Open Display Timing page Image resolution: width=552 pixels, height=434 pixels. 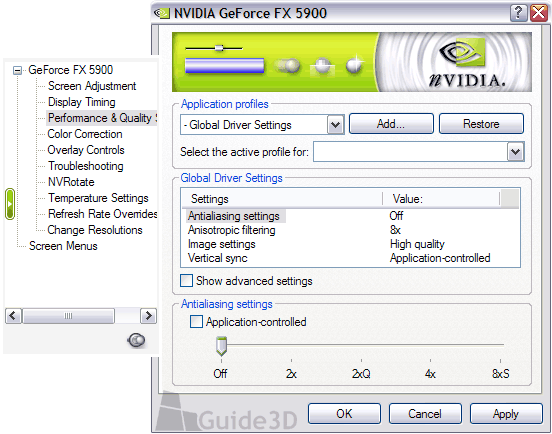pyautogui.click(x=82, y=102)
